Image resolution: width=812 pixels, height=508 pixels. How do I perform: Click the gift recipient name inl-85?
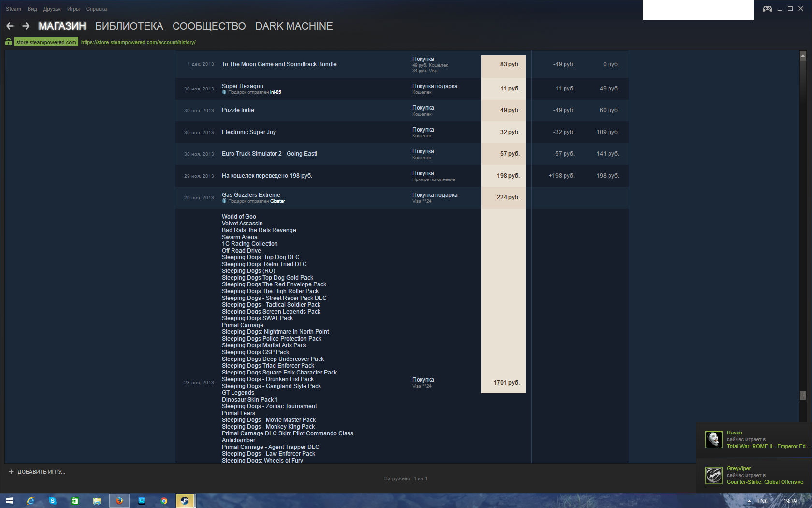point(275,92)
